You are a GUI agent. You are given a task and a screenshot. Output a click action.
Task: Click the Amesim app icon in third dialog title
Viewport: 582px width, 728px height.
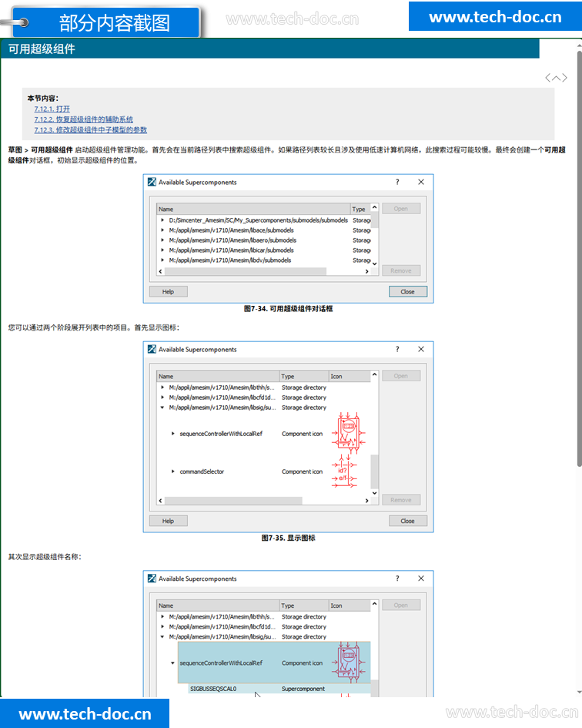152,579
